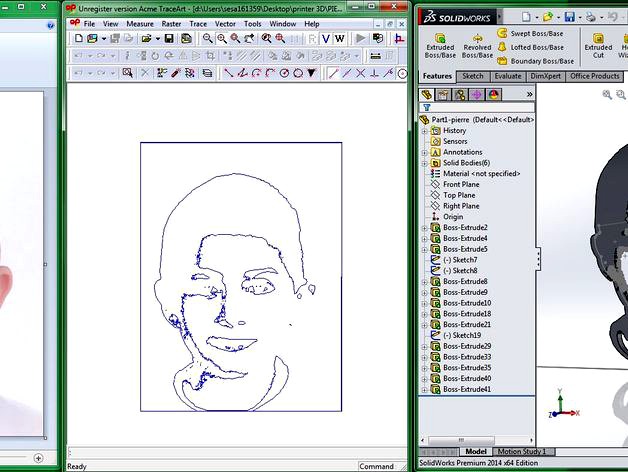Select the empty Circle drawing tool
Viewport: 628px width, 472px height.
298,73
